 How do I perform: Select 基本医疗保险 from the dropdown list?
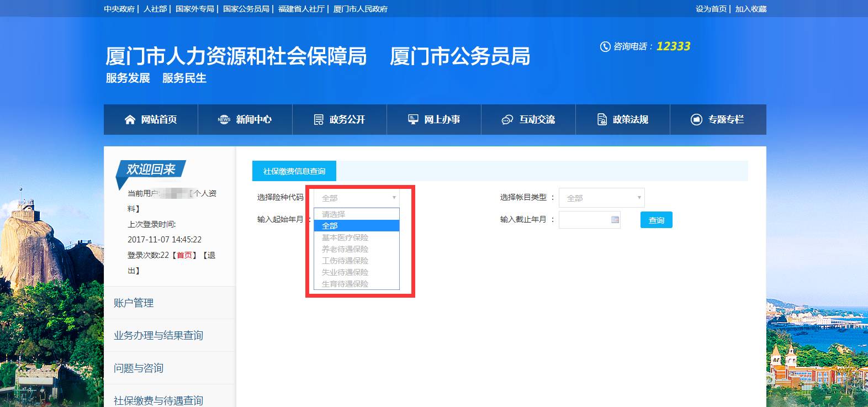(345, 237)
